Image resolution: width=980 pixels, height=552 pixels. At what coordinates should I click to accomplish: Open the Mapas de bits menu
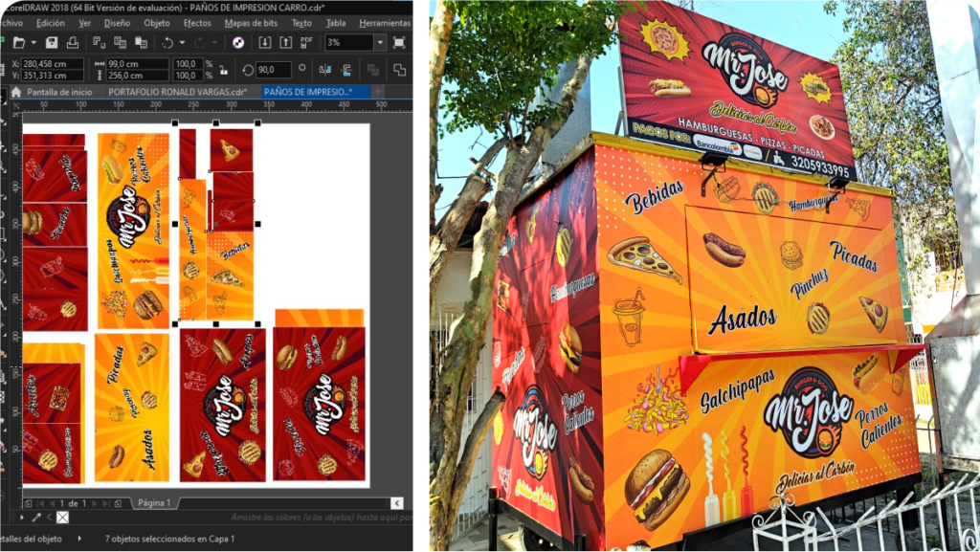pyautogui.click(x=249, y=22)
